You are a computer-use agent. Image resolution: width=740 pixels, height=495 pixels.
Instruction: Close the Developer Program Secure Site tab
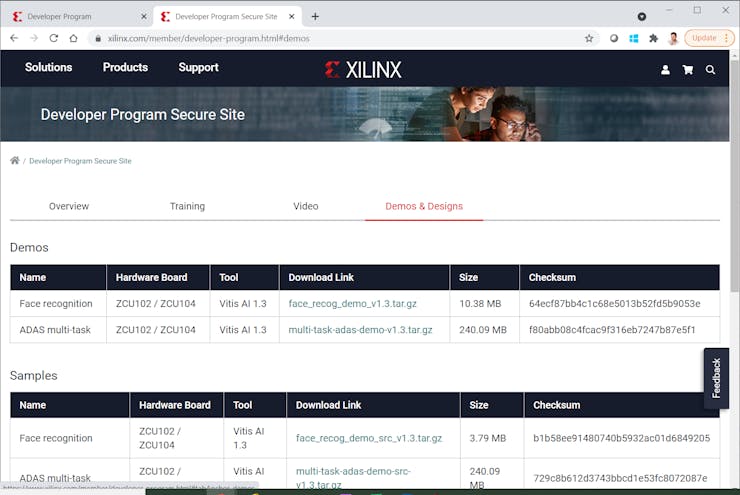point(292,17)
